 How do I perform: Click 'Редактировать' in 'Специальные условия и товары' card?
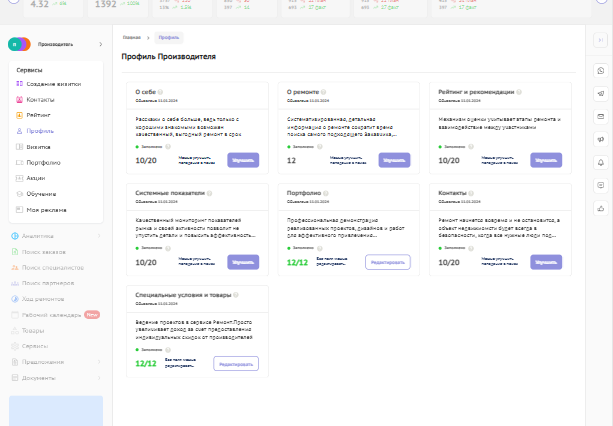coord(236,364)
